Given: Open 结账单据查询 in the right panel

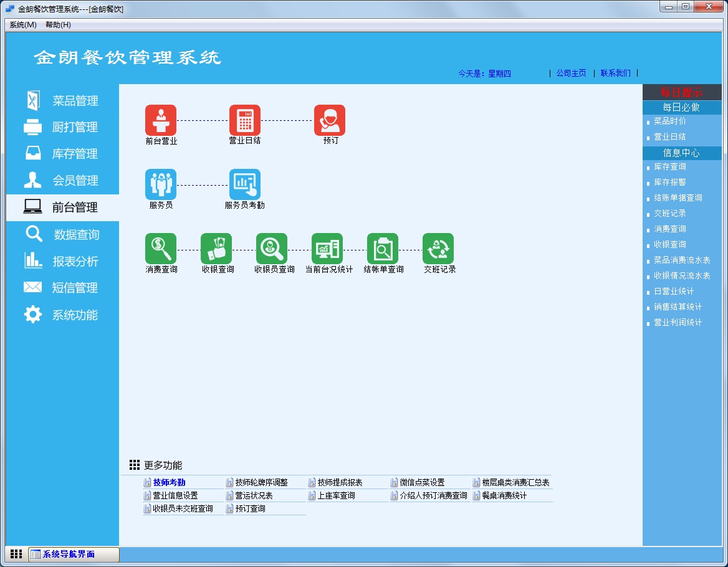Looking at the screenshot, I should coord(678,198).
